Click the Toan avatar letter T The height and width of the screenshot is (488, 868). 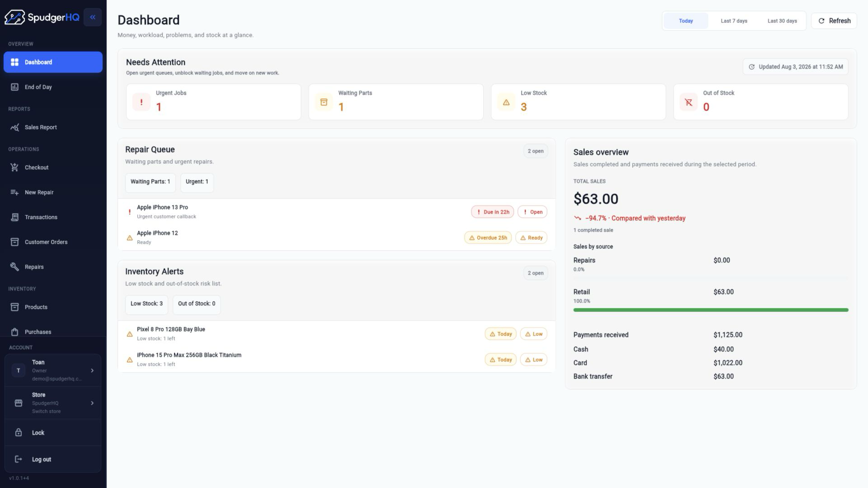(x=19, y=371)
